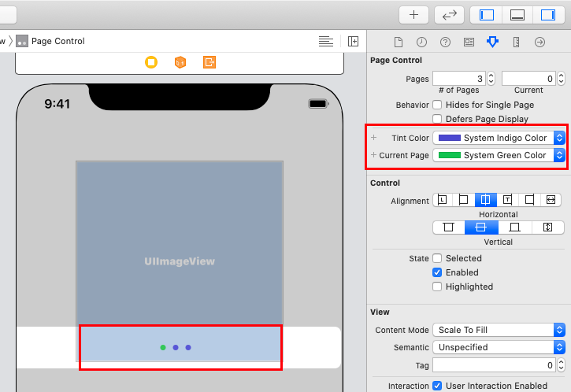Click the Page Control breadcrumb label

pos(58,41)
